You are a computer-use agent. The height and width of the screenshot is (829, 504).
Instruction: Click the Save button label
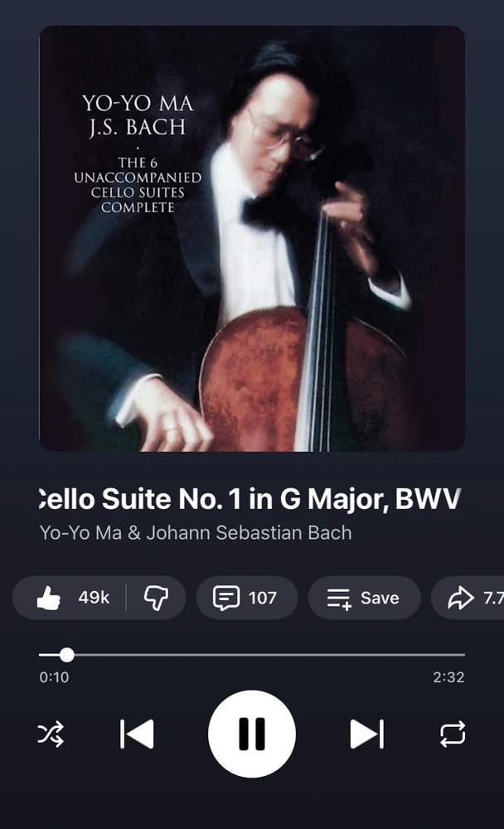[380, 598]
